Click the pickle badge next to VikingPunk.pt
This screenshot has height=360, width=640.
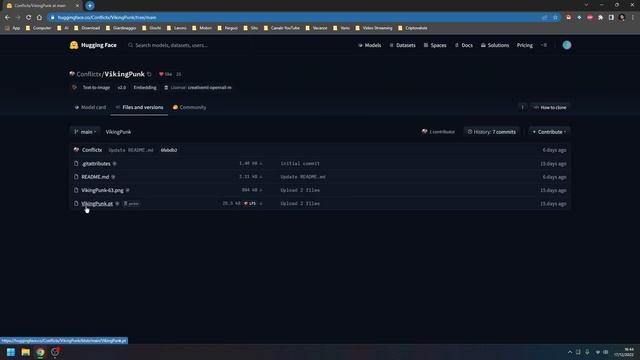coord(131,203)
